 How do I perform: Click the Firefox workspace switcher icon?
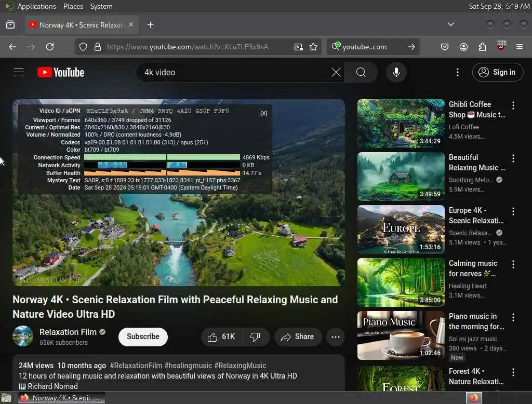point(474,398)
